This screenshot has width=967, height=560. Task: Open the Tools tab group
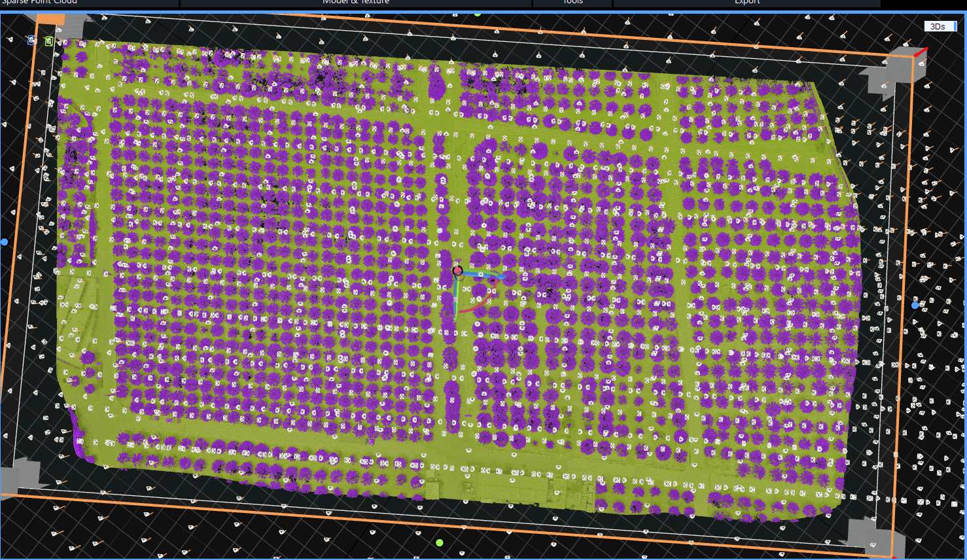[572, 3]
